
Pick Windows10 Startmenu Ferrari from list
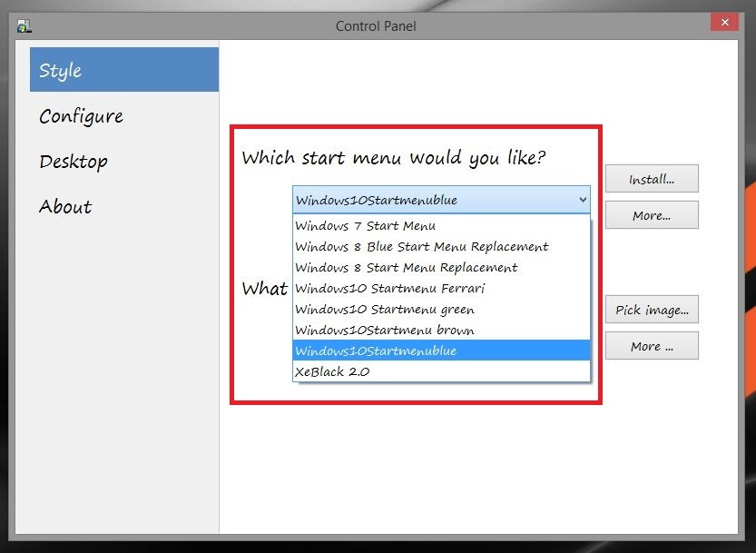[441, 288]
